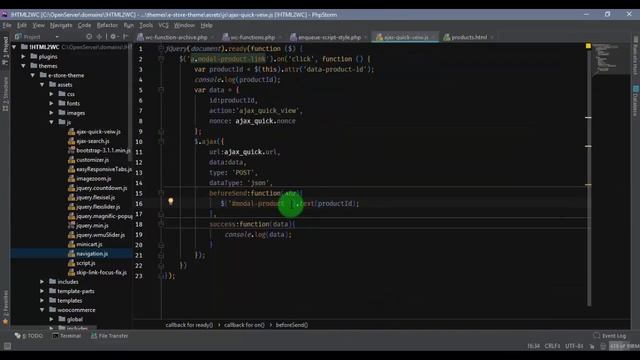Open the File menu
This screenshot has height=360, width=640.
tap(7, 25)
